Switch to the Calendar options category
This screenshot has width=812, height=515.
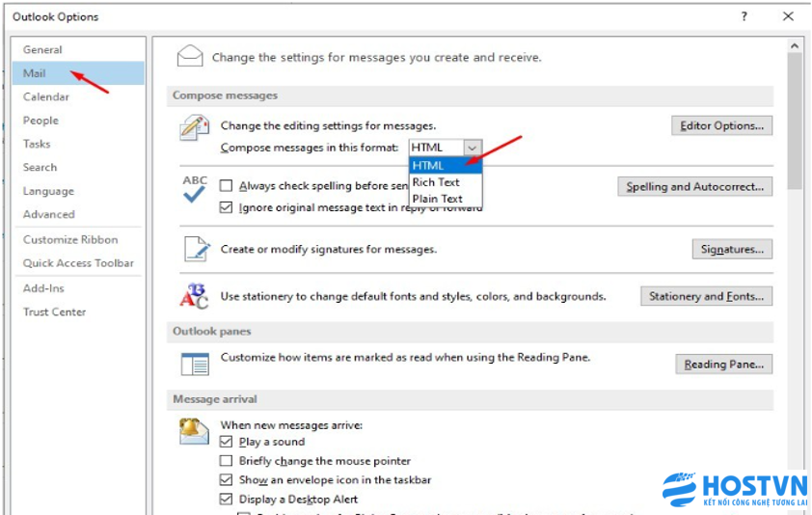(46, 96)
